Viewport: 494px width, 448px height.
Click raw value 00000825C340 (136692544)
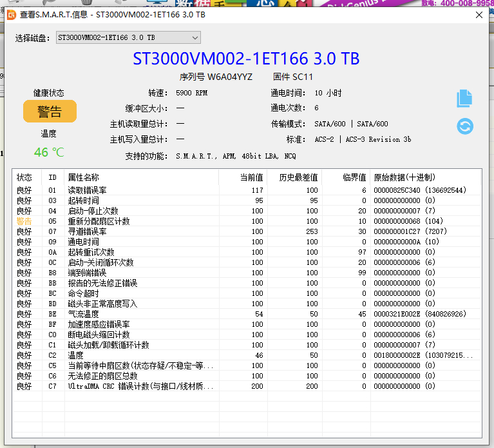pyautogui.click(x=420, y=190)
